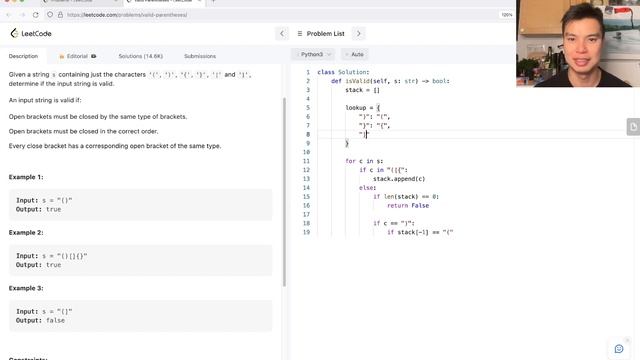The width and height of the screenshot is (640, 360).
Task: Go to previous problem arrow
Action: [x=282, y=33]
